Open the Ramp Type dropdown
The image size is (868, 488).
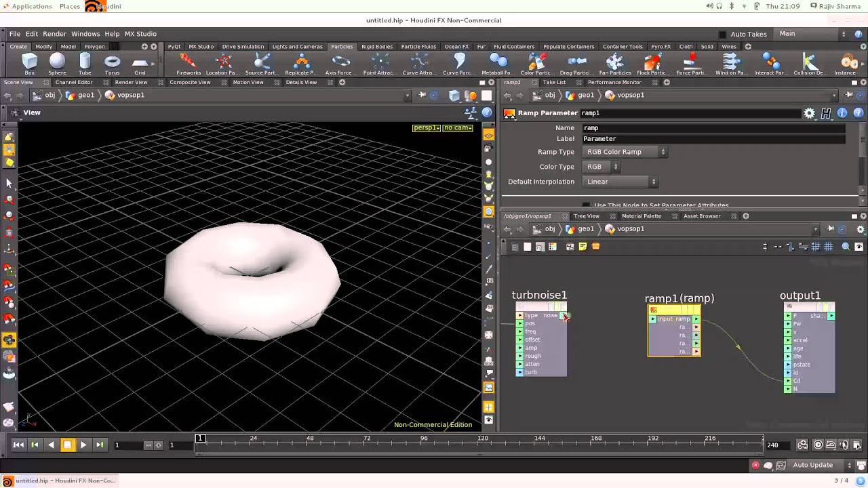point(625,152)
